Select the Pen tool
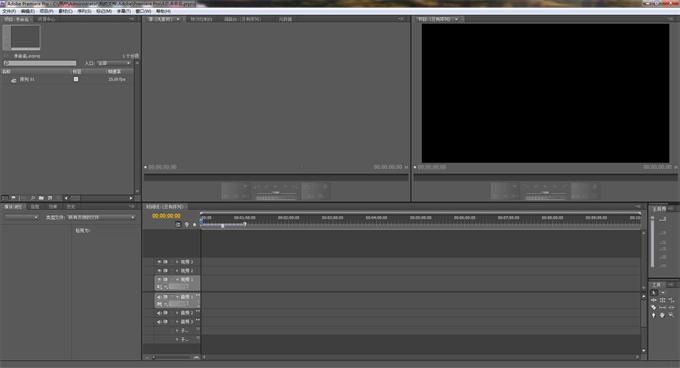Viewport: 680px width, 368px height. tap(654, 315)
